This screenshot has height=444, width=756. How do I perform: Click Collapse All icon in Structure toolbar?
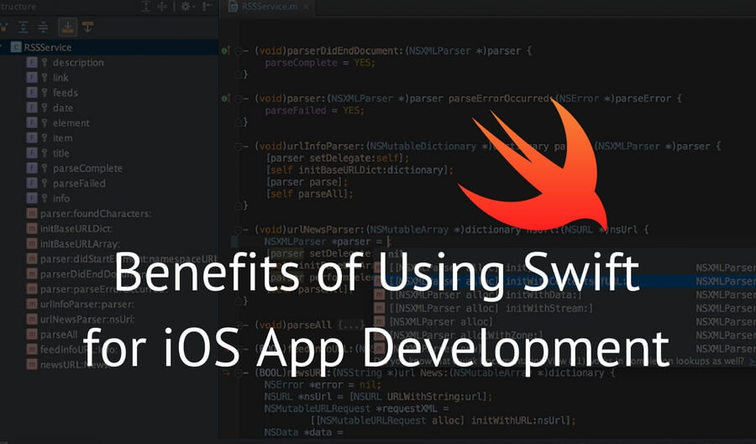tap(42, 27)
